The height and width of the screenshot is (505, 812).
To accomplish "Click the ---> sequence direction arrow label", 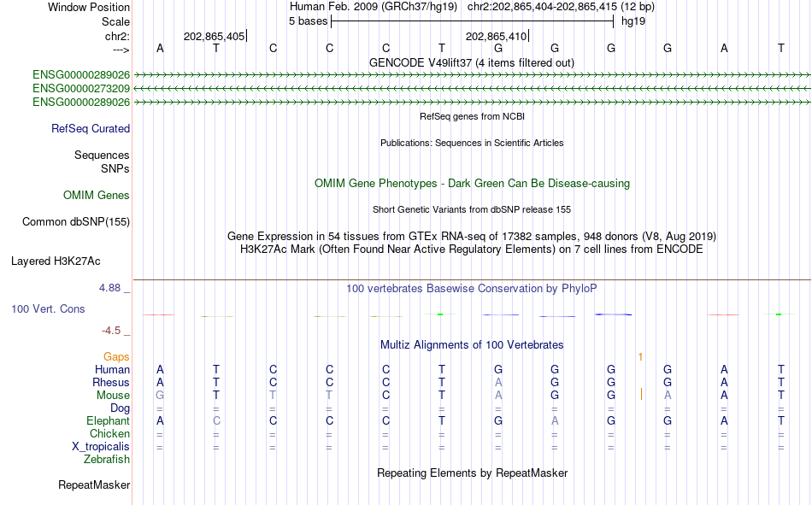I will point(121,50).
